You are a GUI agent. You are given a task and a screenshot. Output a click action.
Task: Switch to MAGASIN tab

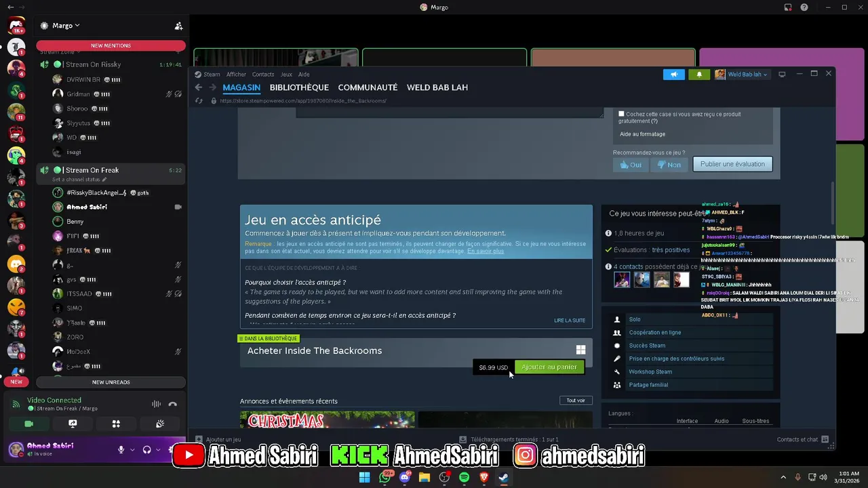coord(241,87)
